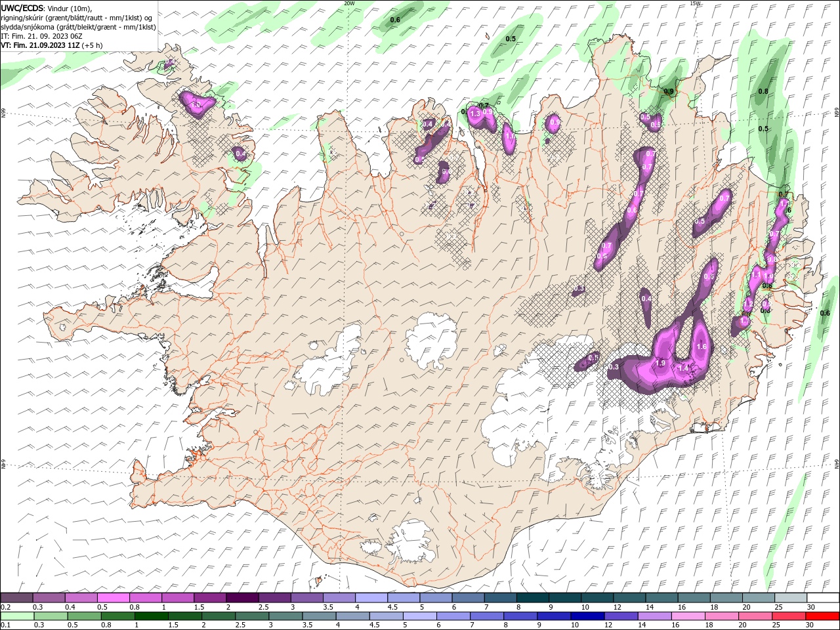
Task: Click the UWC/ECDS title text
Action: pos(23,8)
